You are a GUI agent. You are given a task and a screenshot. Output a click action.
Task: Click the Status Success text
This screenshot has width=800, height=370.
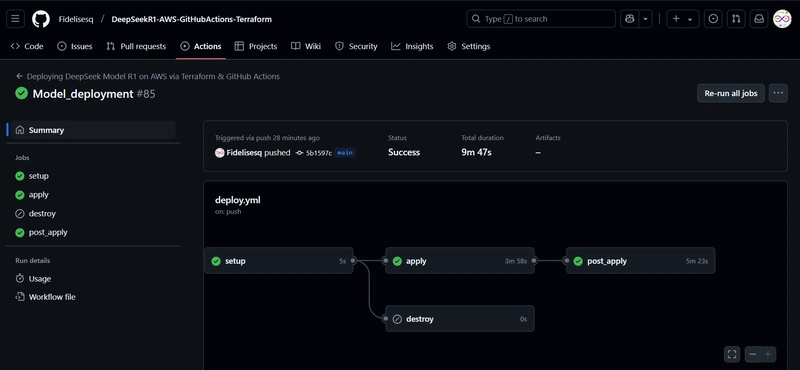point(404,153)
